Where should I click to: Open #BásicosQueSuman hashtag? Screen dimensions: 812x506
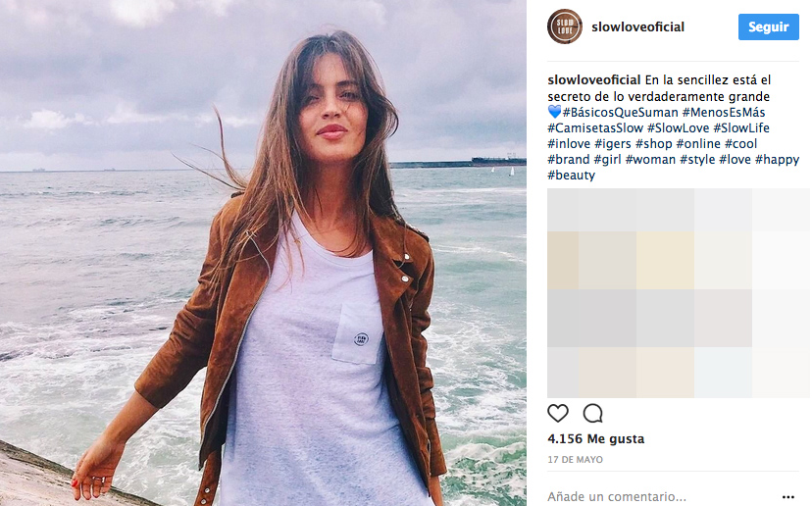click(620, 113)
